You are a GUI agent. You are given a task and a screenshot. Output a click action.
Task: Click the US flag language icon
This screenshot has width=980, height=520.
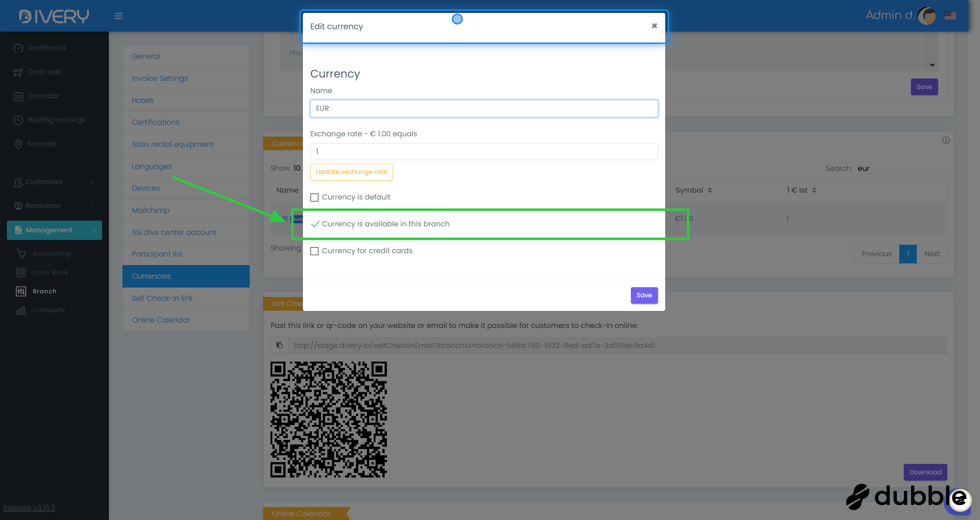950,16
